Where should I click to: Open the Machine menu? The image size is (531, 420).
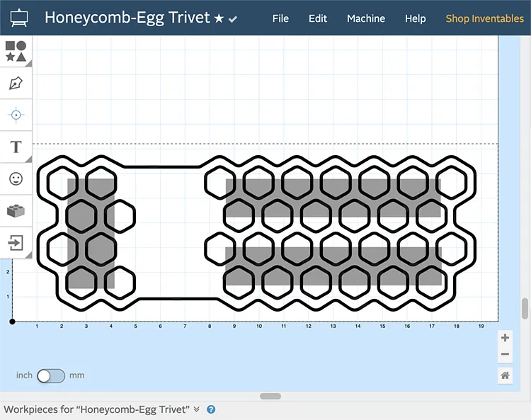point(366,18)
